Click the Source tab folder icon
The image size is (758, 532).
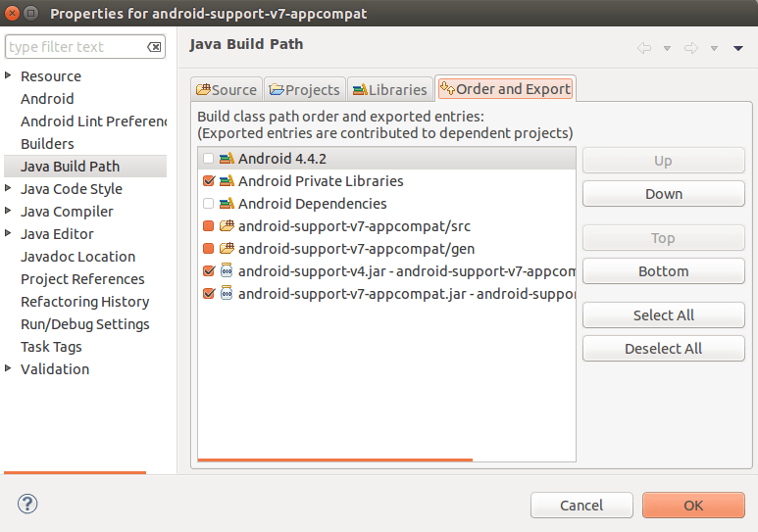[203, 89]
